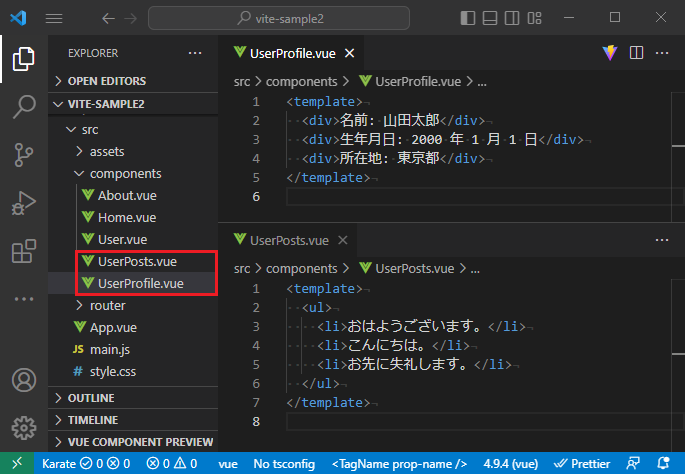685x474 pixels.
Task: Expand the TIMELINE section
Action: tap(133, 420)
